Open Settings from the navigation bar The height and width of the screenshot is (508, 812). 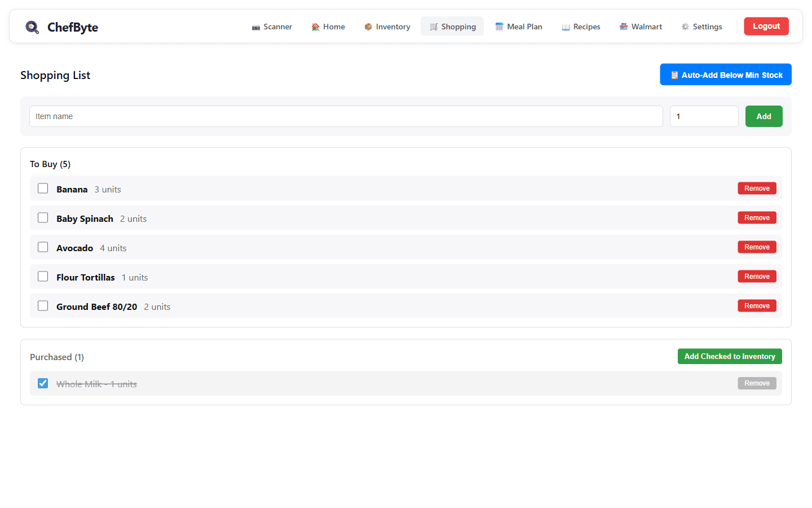click(701, 27)
